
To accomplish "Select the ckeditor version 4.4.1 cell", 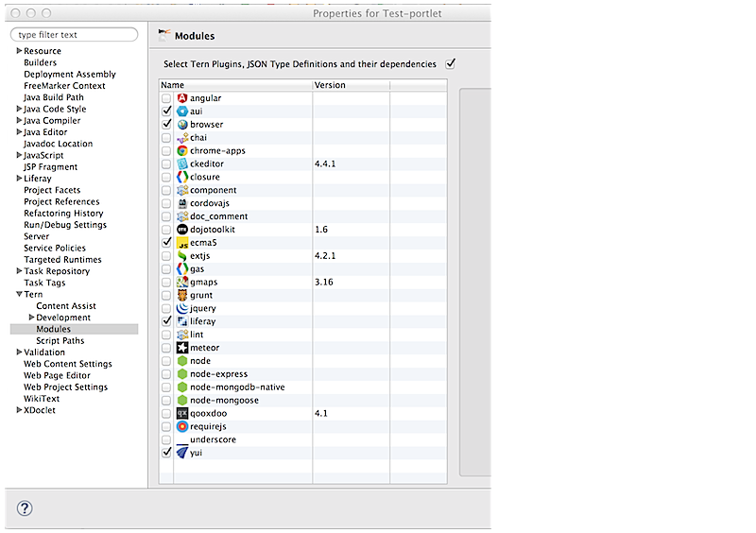I will 351,163.
